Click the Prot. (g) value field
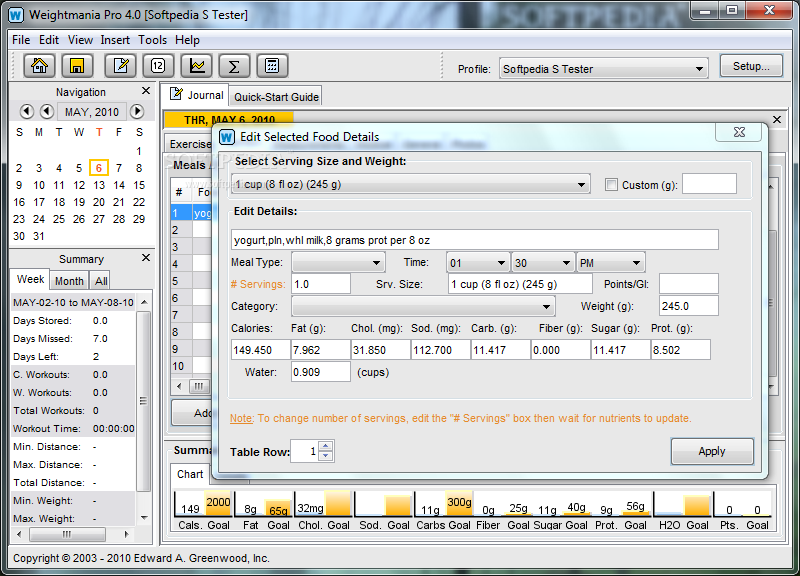The width and height of the screenshot is (800, 576). point(680,350)
